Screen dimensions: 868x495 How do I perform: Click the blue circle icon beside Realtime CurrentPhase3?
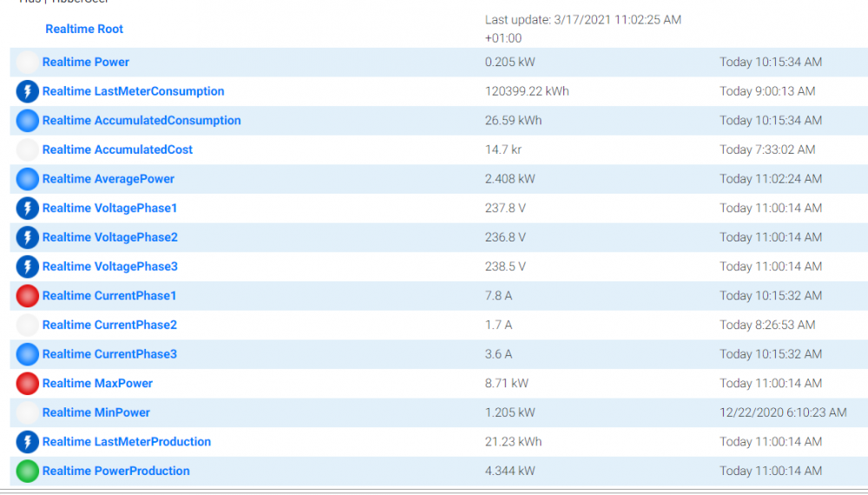[x=28, y=354]
